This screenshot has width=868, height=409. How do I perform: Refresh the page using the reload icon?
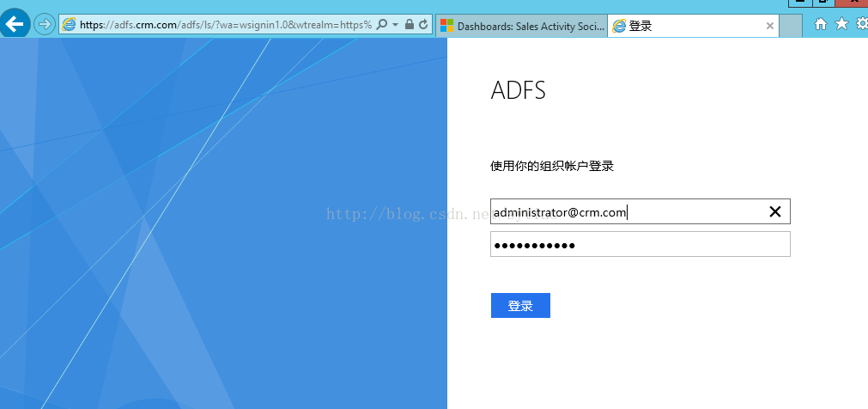point(423,24)
